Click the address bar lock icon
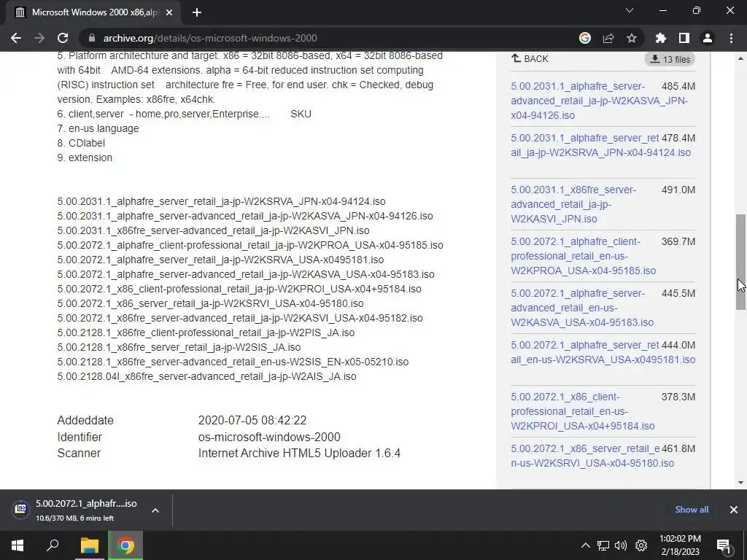The width and height of the screenshot is (747, 560). tap(92, 38)
